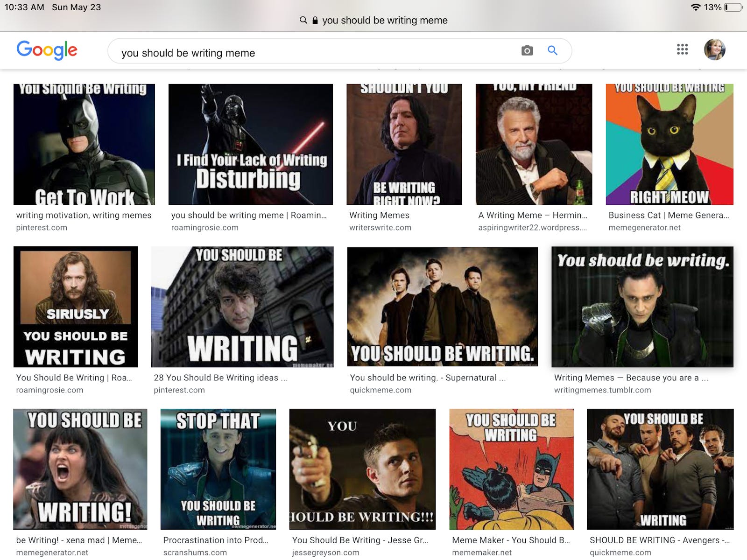This screenshot has height=560, width=747.
Task: Open the You, My Friend meme image
Action: [x=534, y=144]
